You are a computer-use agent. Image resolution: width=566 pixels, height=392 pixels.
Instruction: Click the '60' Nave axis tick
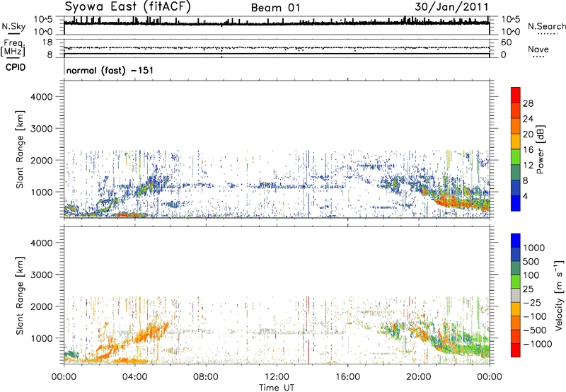click(x=506, y=42)
